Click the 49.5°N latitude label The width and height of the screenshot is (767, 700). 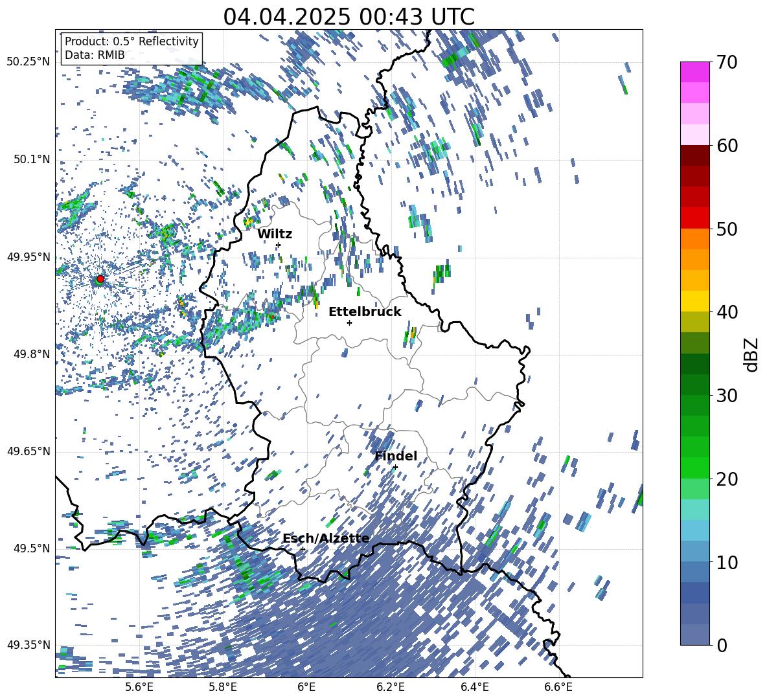pyautogui.click(x=31, y=548)
